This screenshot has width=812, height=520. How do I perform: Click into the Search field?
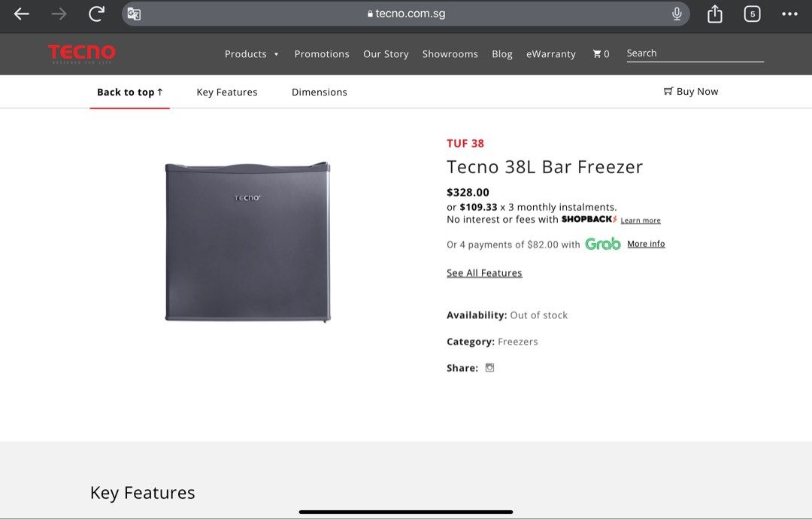694,53
